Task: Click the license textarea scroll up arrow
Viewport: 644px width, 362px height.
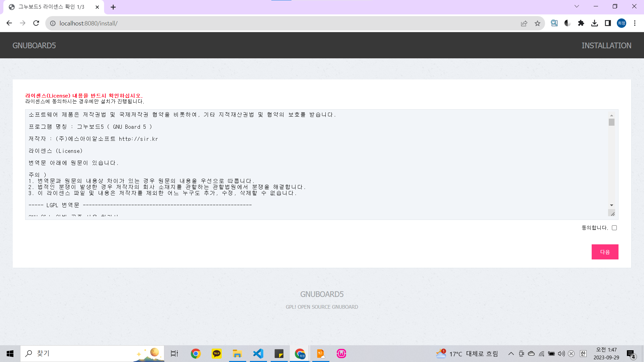Action: click(611, 115)
